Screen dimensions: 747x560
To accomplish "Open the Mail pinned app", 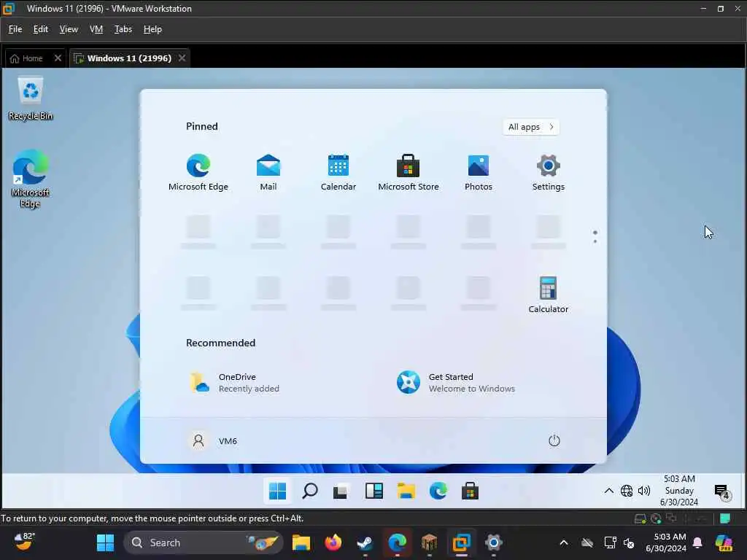I will 268,172.
